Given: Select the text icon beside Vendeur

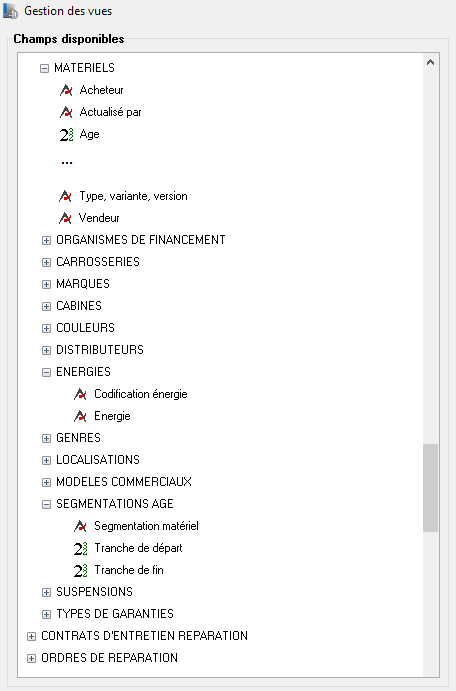Looking at the screenshot, I should (x=65, y=218).
